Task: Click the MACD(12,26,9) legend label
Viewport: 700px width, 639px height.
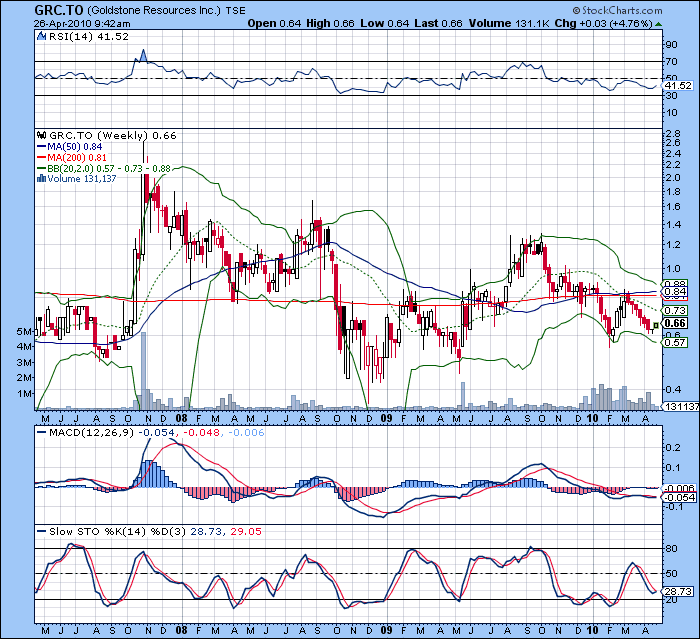Action: [91, 432]
